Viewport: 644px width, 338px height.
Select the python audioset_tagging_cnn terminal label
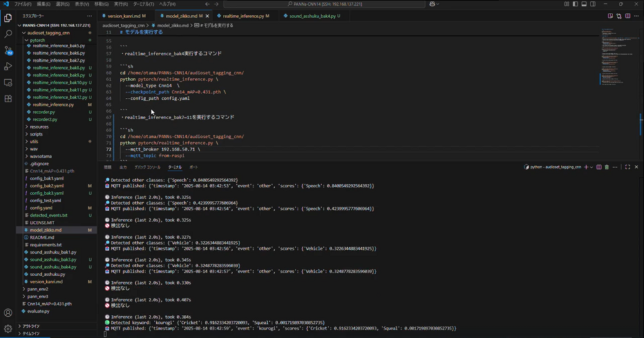553,167
